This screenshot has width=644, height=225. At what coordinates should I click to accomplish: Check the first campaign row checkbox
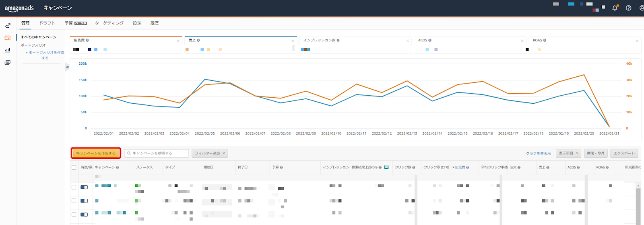tap(74, 187)
